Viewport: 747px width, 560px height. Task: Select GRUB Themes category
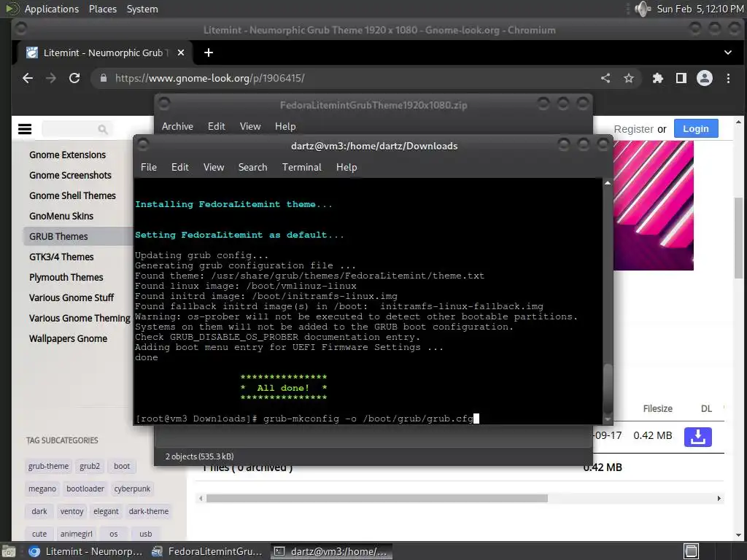(x=58, y=237)
